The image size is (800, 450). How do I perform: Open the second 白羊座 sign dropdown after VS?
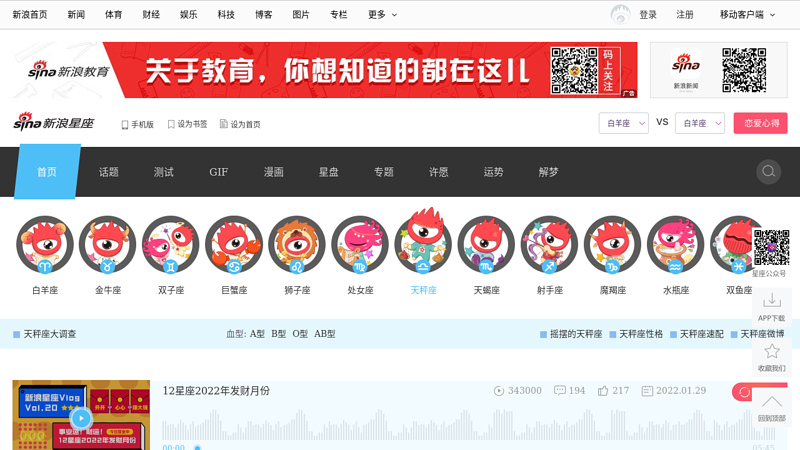coord(699,123)
